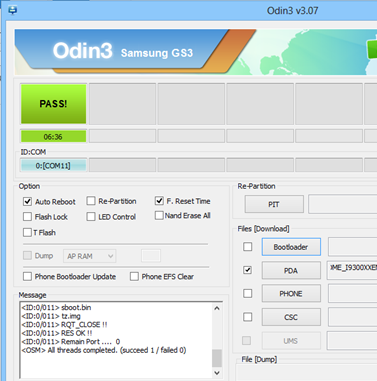Tick Phone Bootloader Update checkbox
The image size is (377, 381).
point(27,276)
